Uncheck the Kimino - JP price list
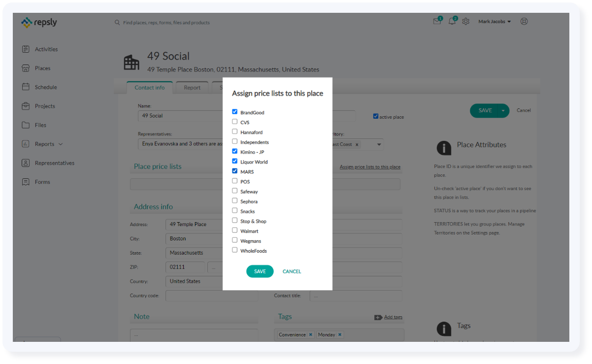The image size is (592, 364). click(235, 151)
